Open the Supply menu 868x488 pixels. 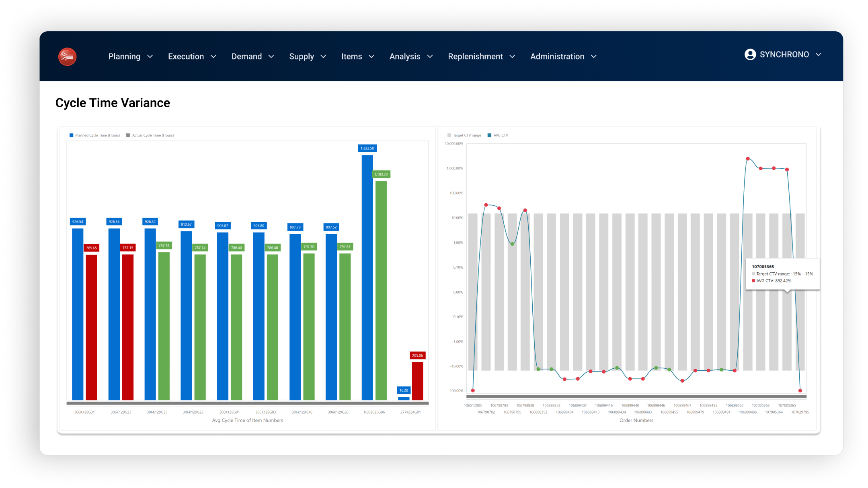(301, 57)
